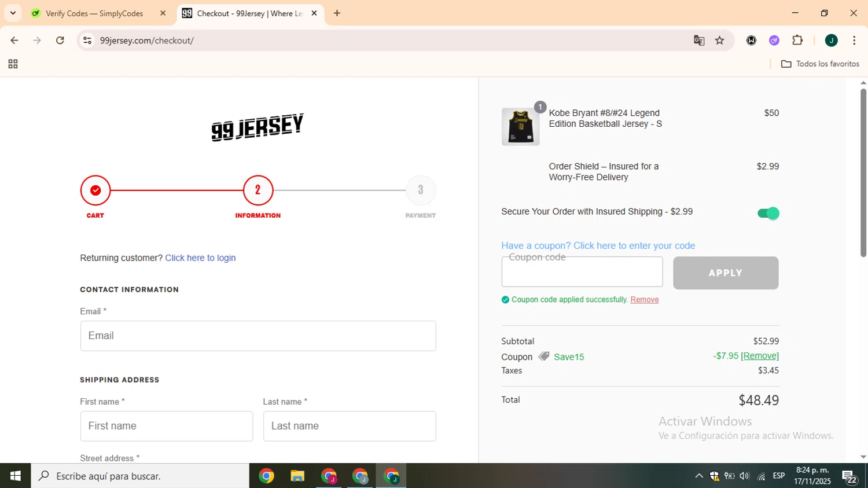
Task: Open network settings in system tray
Action: point(761,476)
